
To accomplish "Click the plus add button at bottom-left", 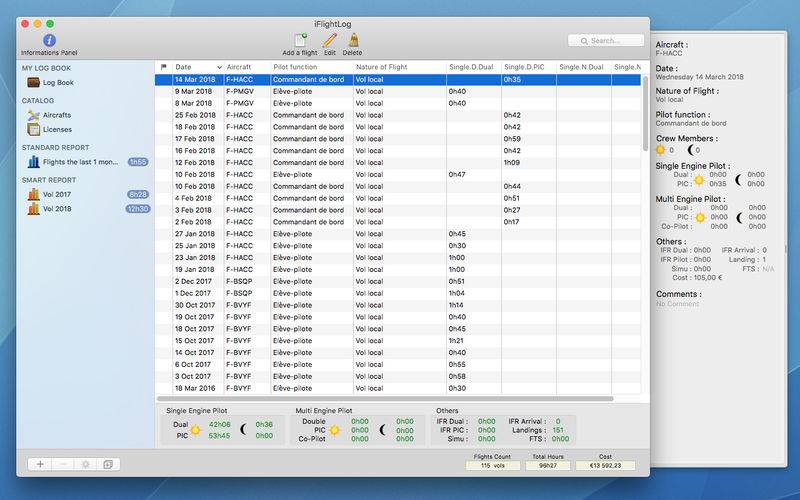I will coord(40,464).
